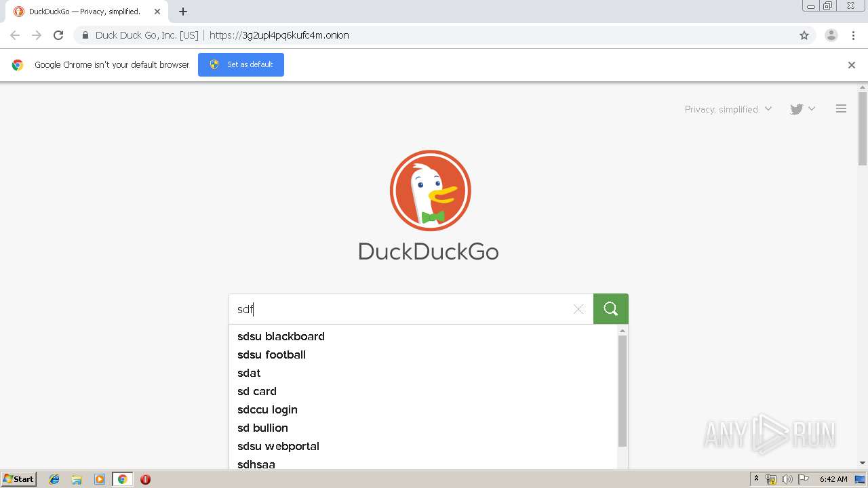Open Action Center flag icon
Screen dimensions: 868x488
pyautogui.click(x=804, y=479)
